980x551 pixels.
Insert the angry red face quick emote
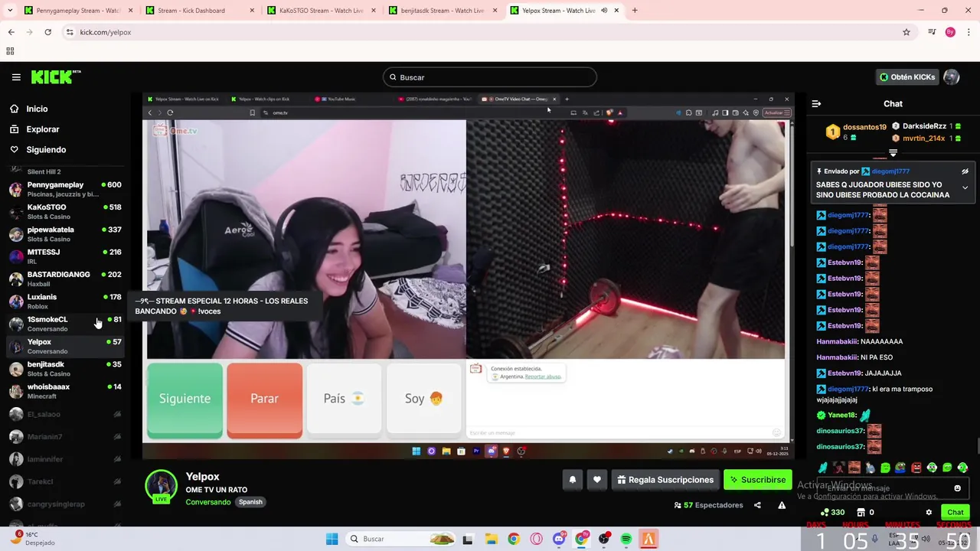click(x=916, y=468)
